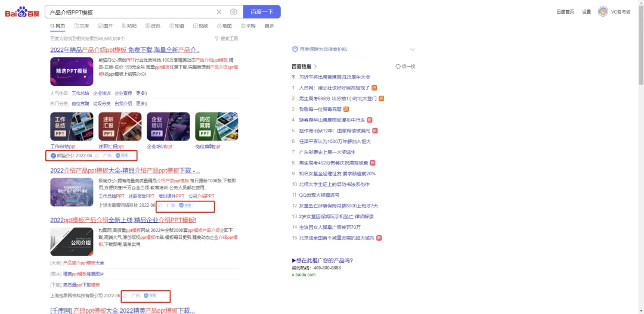Viewport: 644px width, 314px height.
Task: Click the 保障 badge beside 上饶市雷音网络科技
Action: [x=185, y=205]
